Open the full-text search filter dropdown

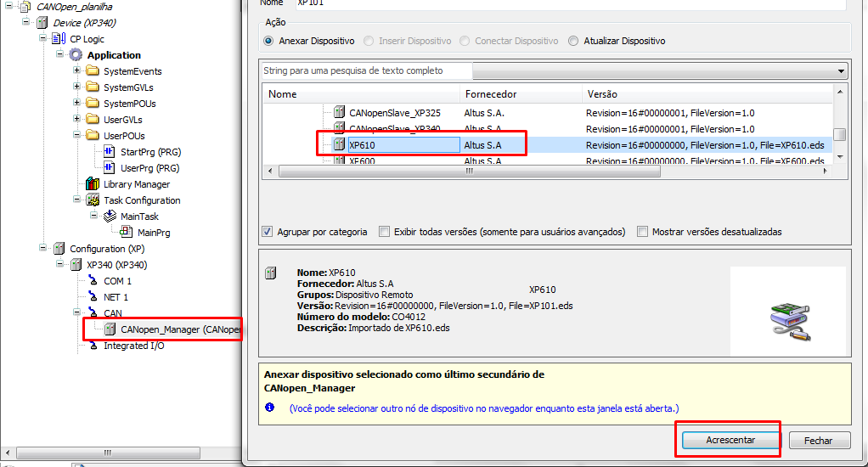(841, 71)
